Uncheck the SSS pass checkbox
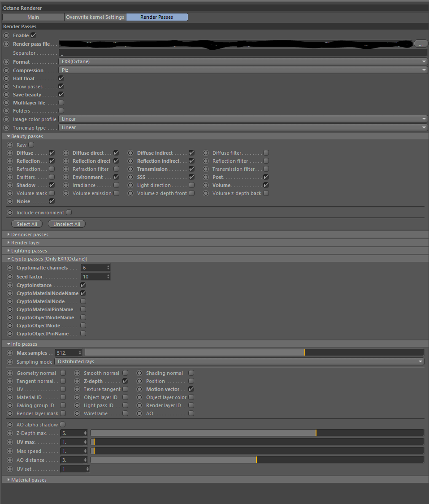Screen dimensions: 429x504 (191, 177)
